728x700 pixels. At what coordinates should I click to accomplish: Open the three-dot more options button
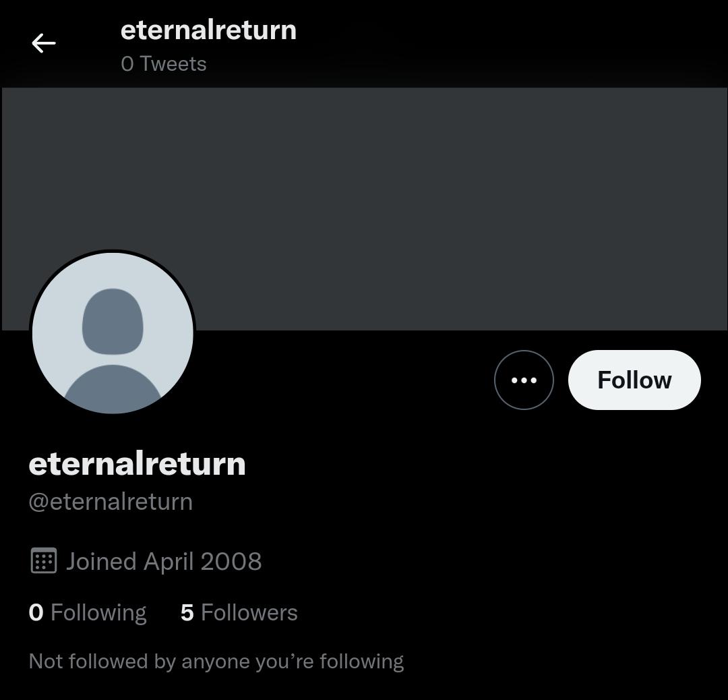[x=524, y=380]
